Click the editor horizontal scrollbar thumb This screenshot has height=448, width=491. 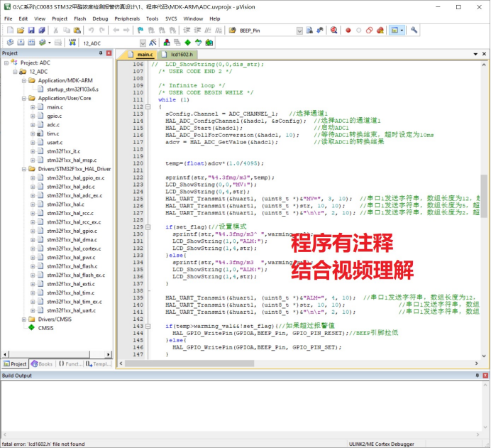point(189,364)
